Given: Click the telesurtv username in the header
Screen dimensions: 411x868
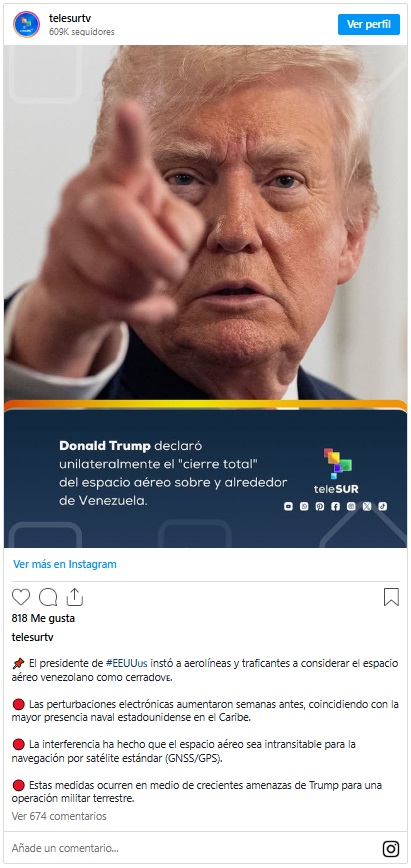Looking at the screenshot, I should point(70,18).
